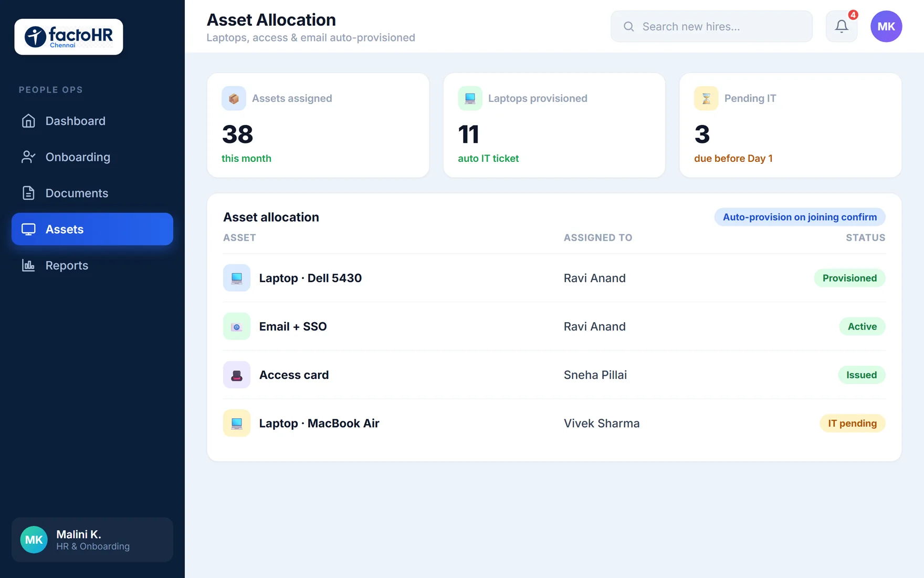Click the purple MK profile avatar
This screenshot has width=924, height=578.
point(886,26)
